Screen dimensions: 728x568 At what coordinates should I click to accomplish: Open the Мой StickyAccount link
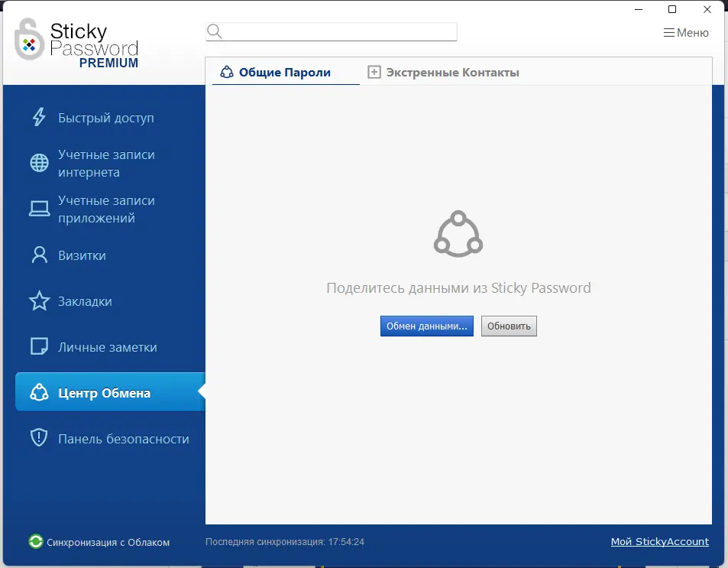click(660, 541)
